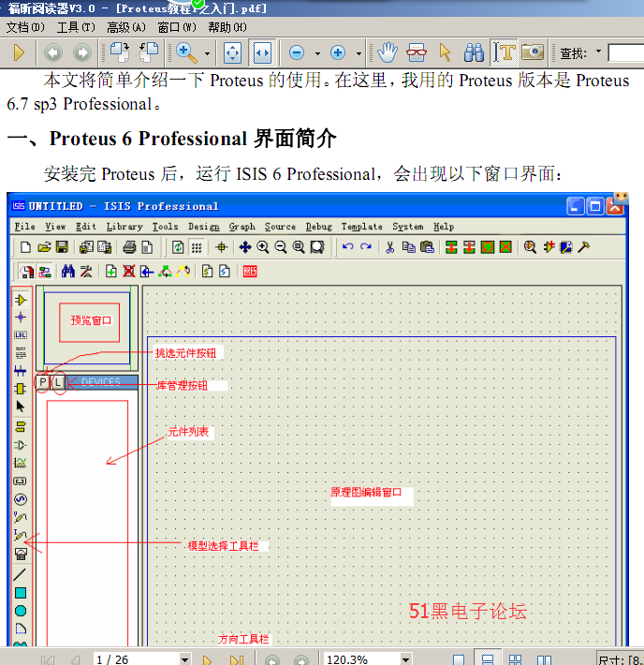The width and height of the screenshot is (644, 665).
Task: Toggle the Select Text tool
Action: point(504,52)
